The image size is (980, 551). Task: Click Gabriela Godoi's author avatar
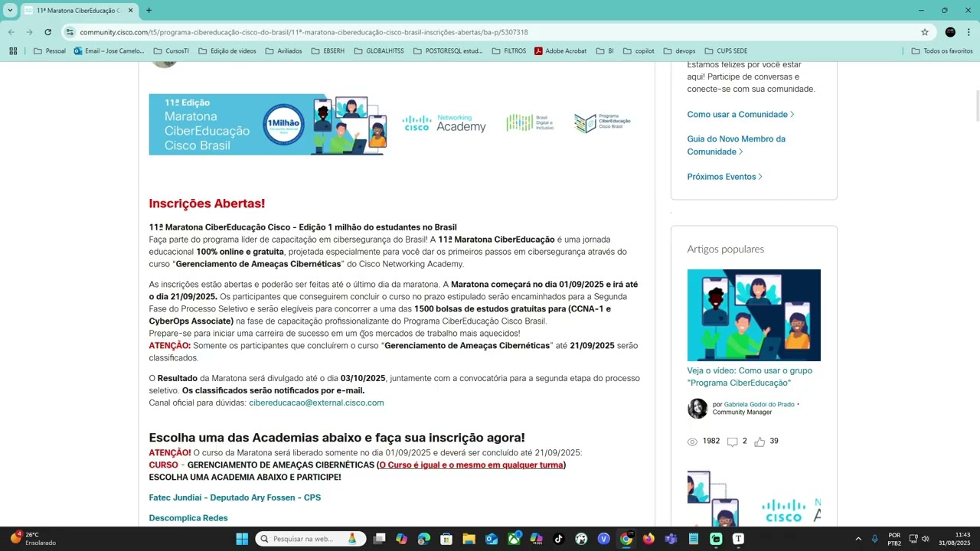pos(697,409)
